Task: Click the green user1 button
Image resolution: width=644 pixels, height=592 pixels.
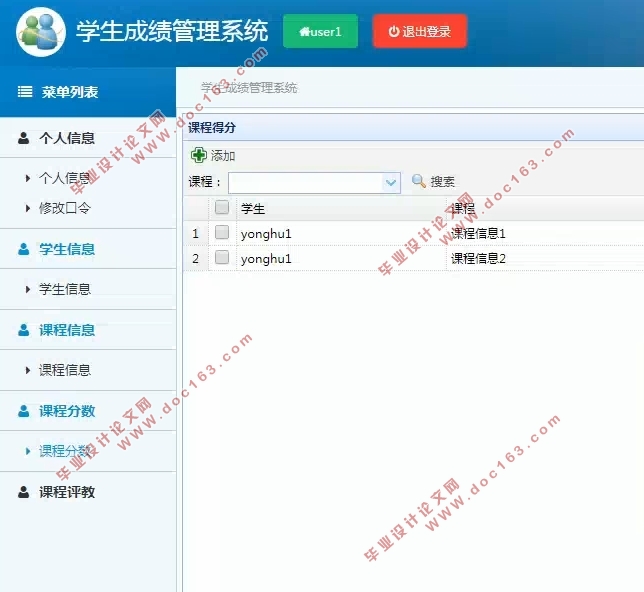Action: click(x=320, y=31)
